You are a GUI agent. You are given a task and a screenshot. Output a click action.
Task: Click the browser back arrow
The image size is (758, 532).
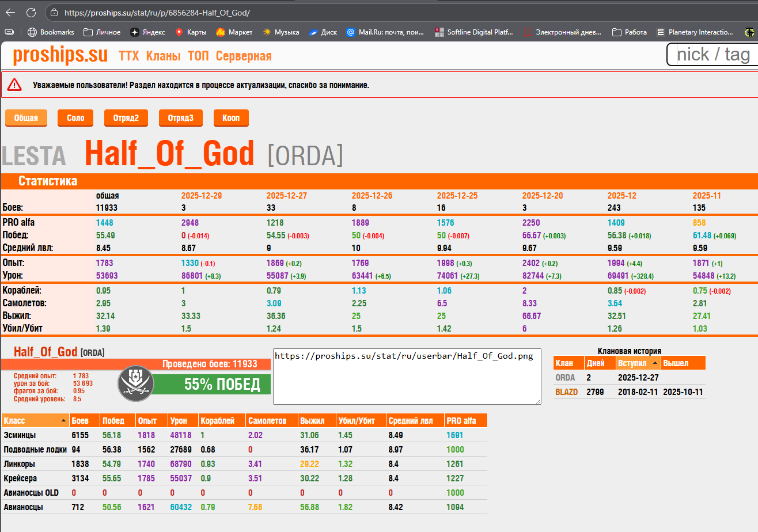10,12
